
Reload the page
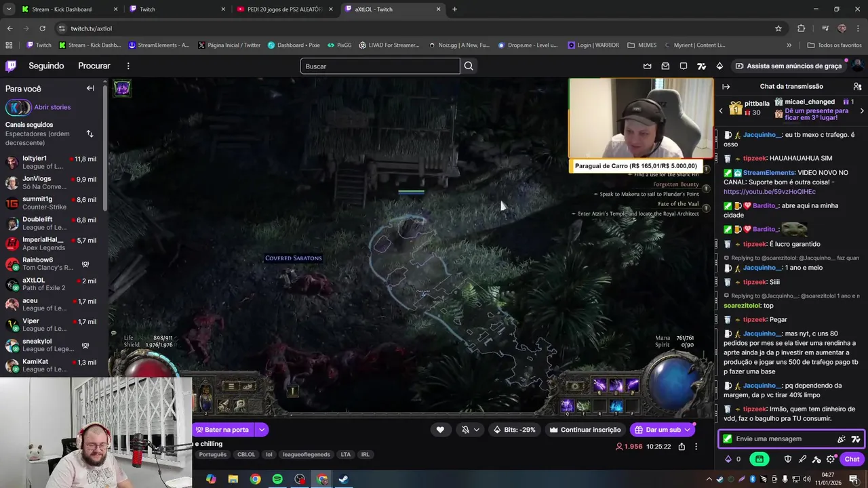pos(42,28)
